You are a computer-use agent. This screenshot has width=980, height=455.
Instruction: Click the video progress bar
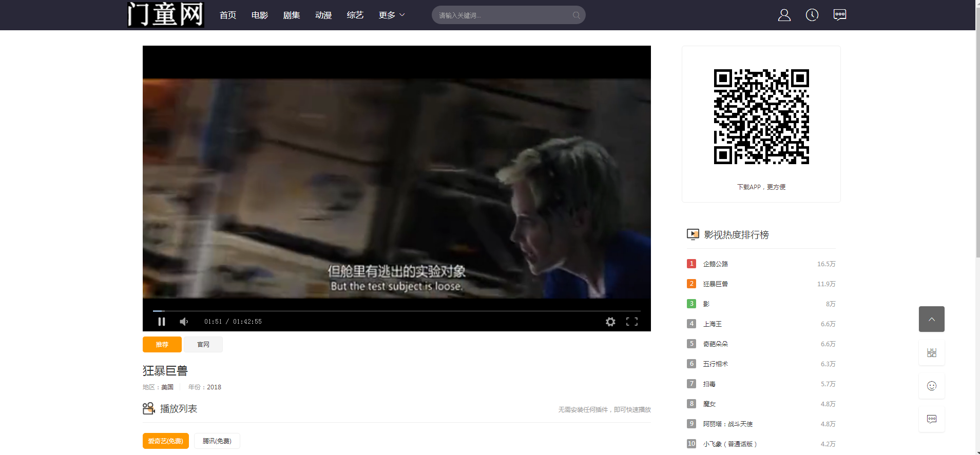coord(396,311)
